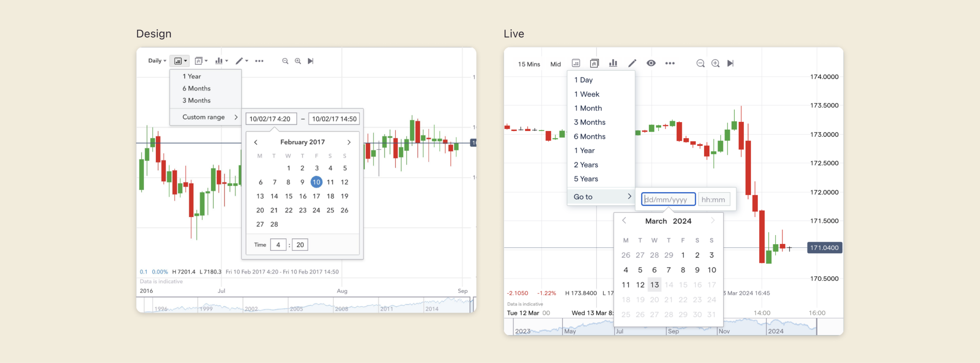Open the drawing pencil dropdown in Design
The width and height of the screenshot is (980, 363).
point(242,60)
